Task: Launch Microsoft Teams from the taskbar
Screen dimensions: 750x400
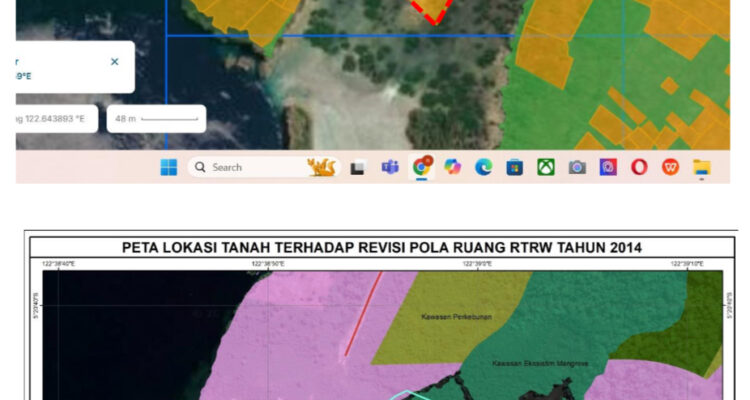Action: point(389,167)
